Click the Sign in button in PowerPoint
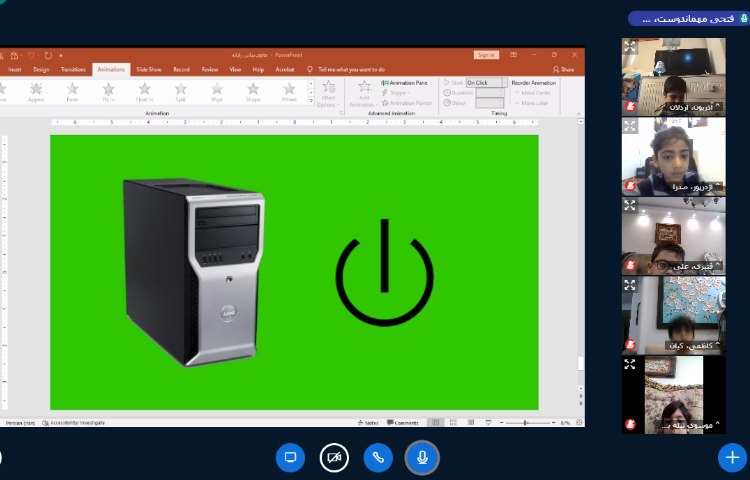750x480 pixels. pyautogui.click(x=486, y=55)
